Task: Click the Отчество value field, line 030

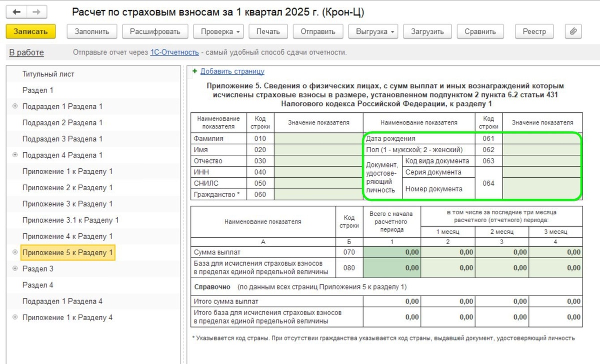Action: click(x=318, y=161)
